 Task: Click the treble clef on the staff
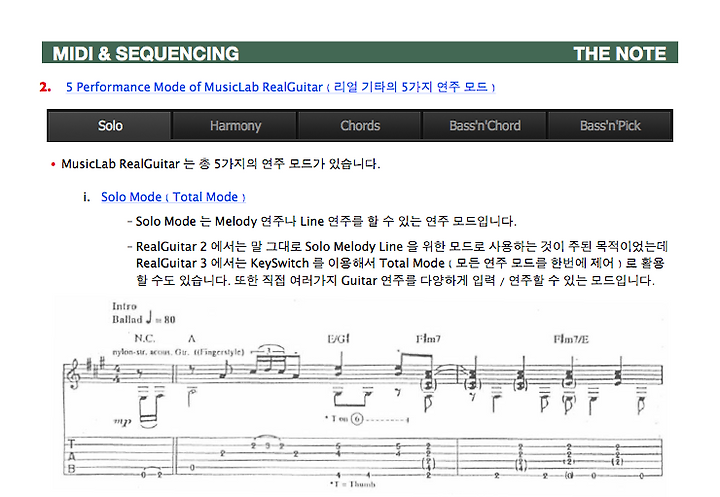point(73,374)
